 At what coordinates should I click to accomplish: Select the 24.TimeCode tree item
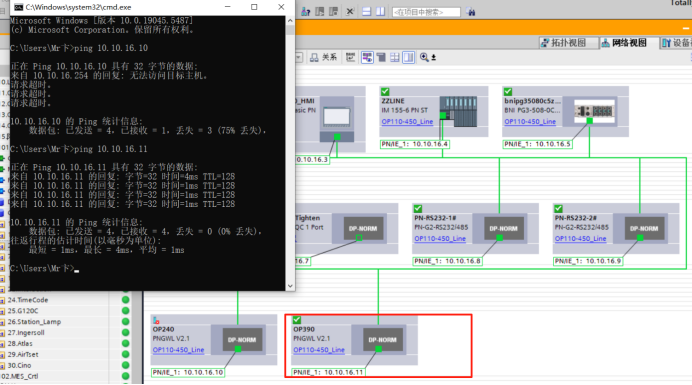28,300
